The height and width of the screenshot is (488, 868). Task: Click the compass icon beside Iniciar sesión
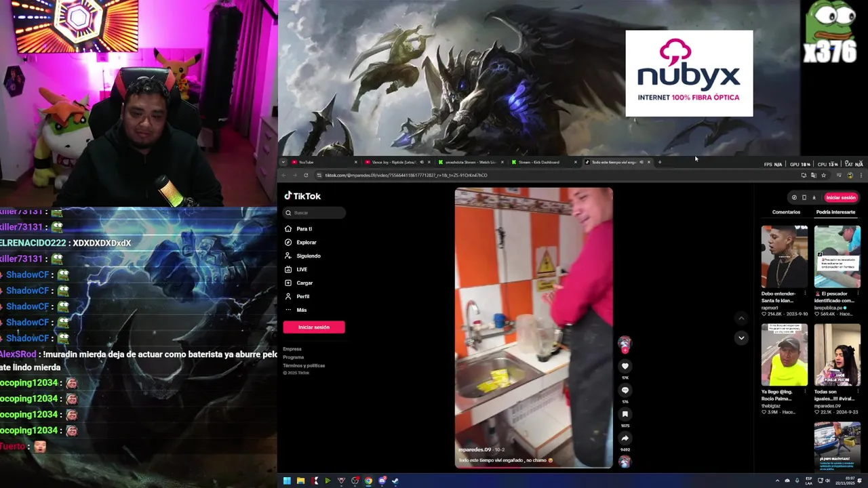pos(794,198)
